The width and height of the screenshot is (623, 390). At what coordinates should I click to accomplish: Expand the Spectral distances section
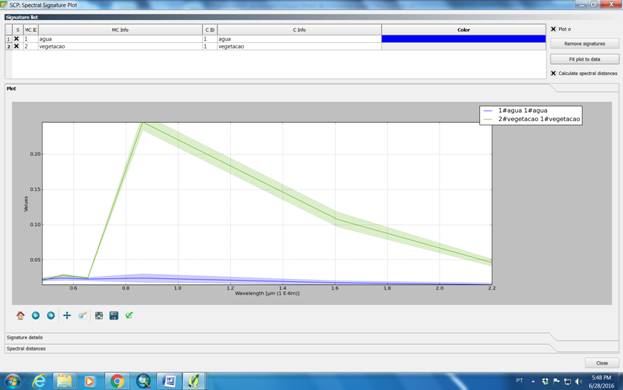pyautogui.click(x=26, y=348)
